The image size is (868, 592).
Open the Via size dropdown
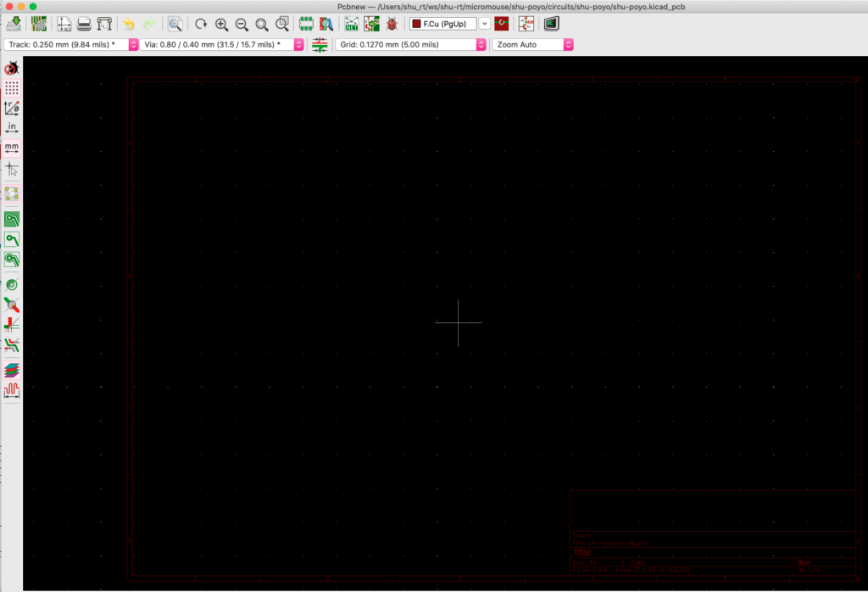point(221,45)
